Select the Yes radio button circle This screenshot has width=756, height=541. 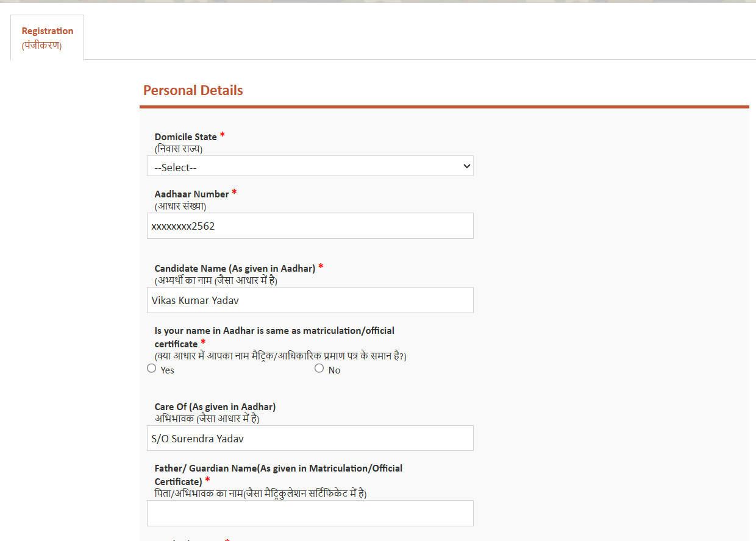152,368
